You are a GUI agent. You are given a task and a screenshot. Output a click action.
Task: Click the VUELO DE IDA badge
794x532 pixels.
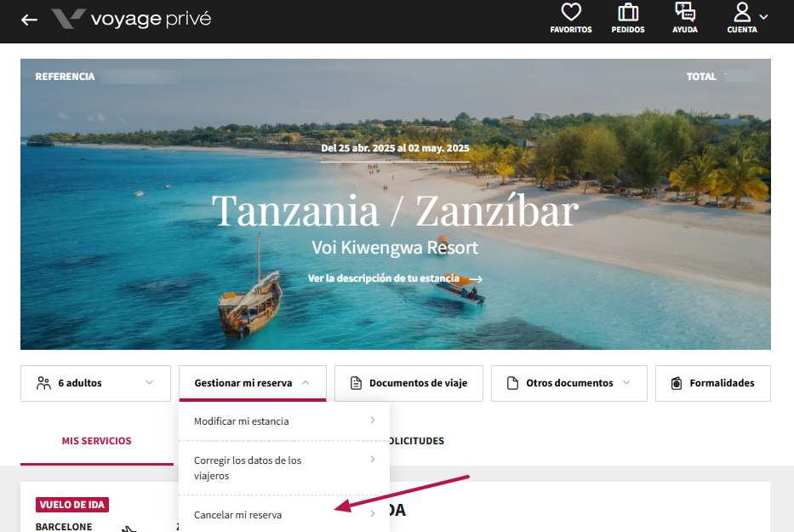71,505
